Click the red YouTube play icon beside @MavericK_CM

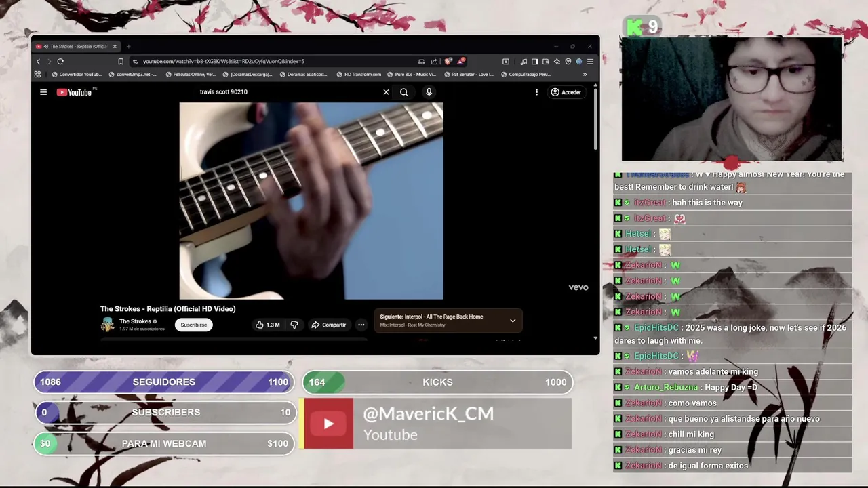(x=328, y=424)
